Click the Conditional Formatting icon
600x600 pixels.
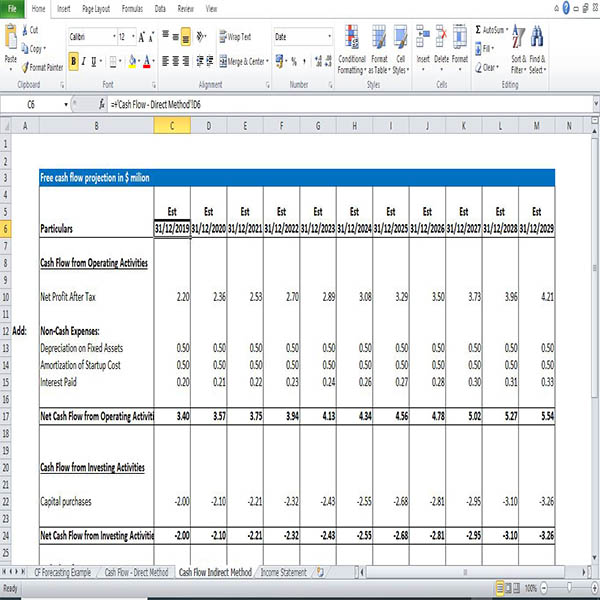[x=351, y=37]
